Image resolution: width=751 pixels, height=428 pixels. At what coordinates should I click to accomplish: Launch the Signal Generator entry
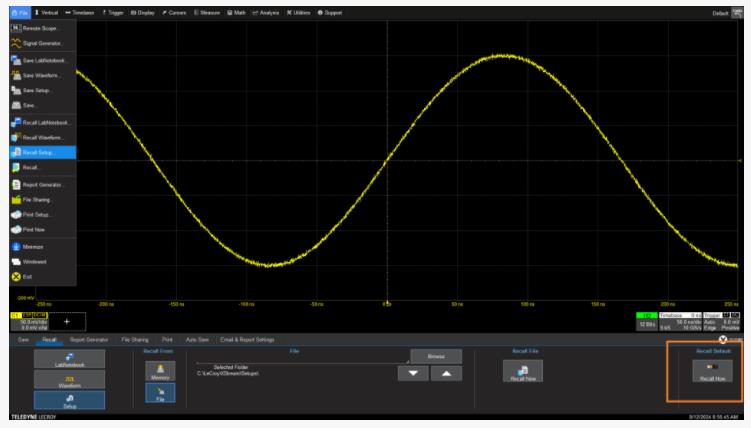38,44
